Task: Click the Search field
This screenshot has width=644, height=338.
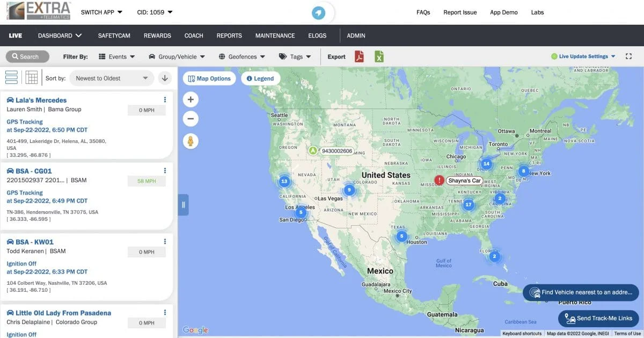Action: click(27, 56)
